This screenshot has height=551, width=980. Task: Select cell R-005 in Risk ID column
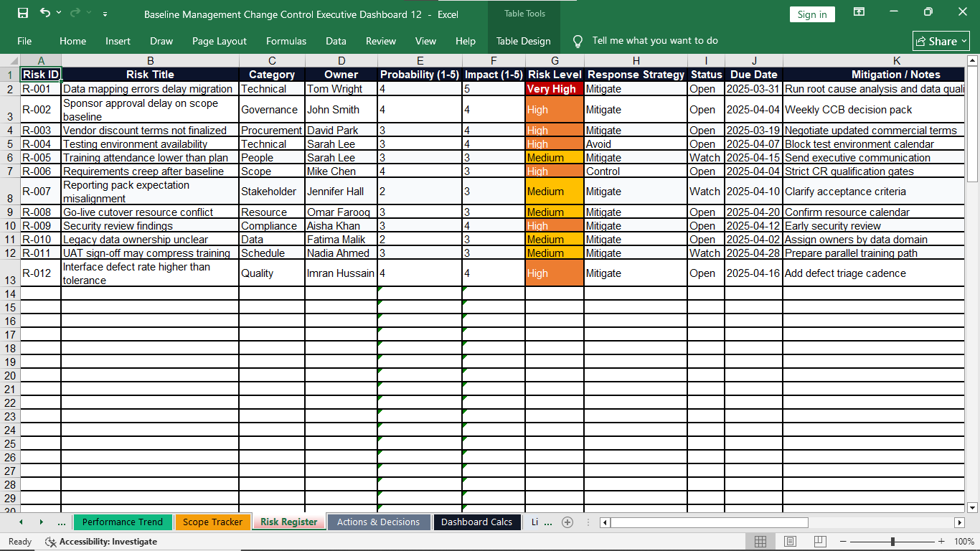click(41, 158)
